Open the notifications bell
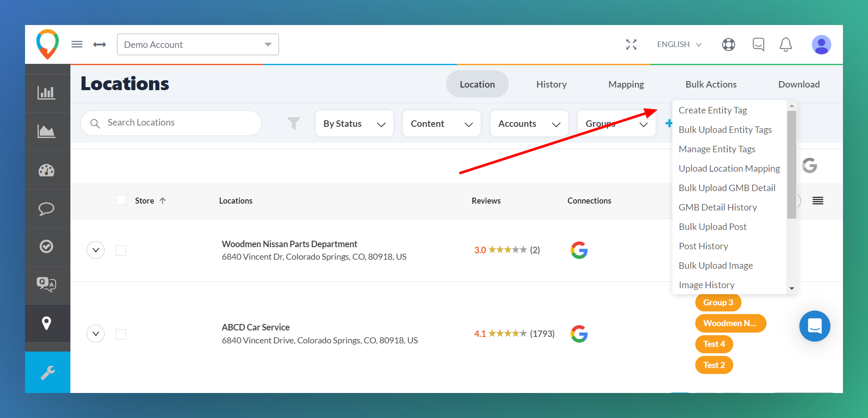Viewport: 868px width, 418px height. [x=786, y=44]
